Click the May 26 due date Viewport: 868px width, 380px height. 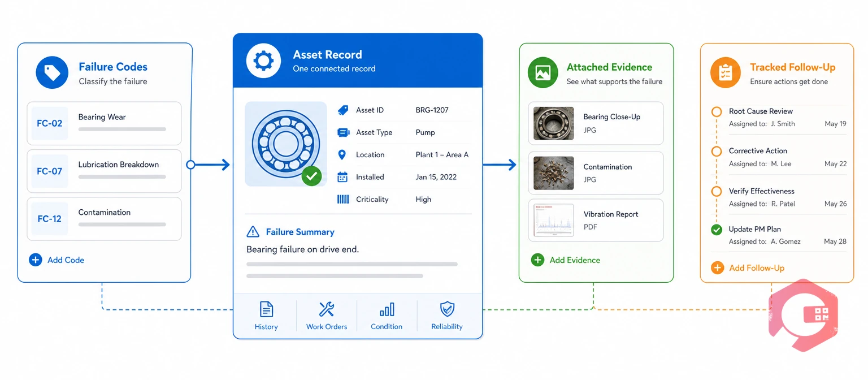(x=835, y=204)
